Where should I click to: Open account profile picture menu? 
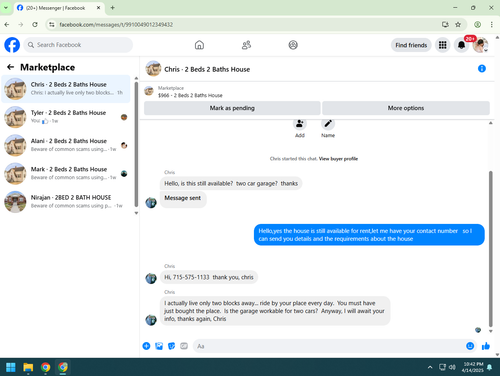(x=480, y=45)
